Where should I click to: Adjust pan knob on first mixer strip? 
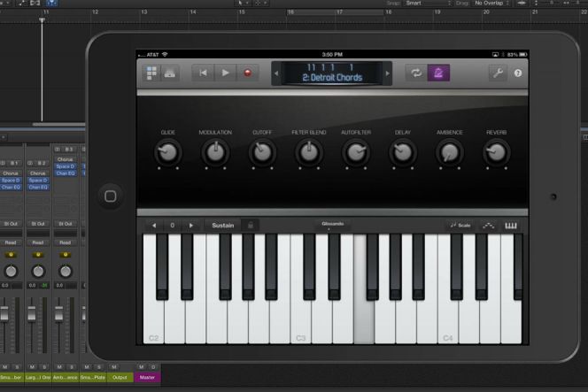point(11,271)
